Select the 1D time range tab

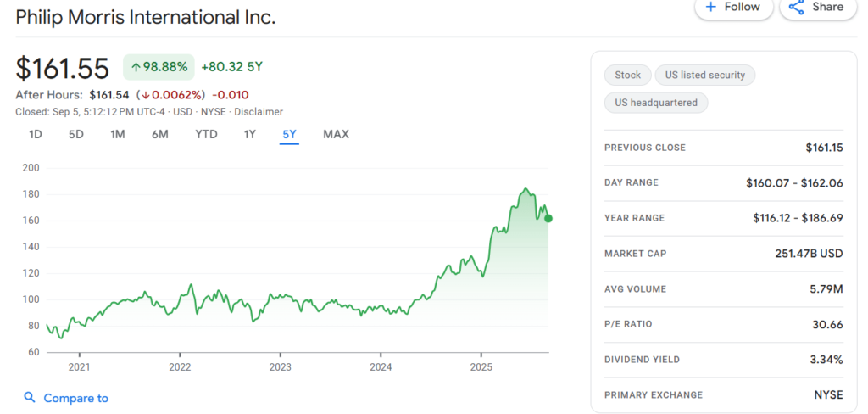pyautogui.click(x=36, y=135)
